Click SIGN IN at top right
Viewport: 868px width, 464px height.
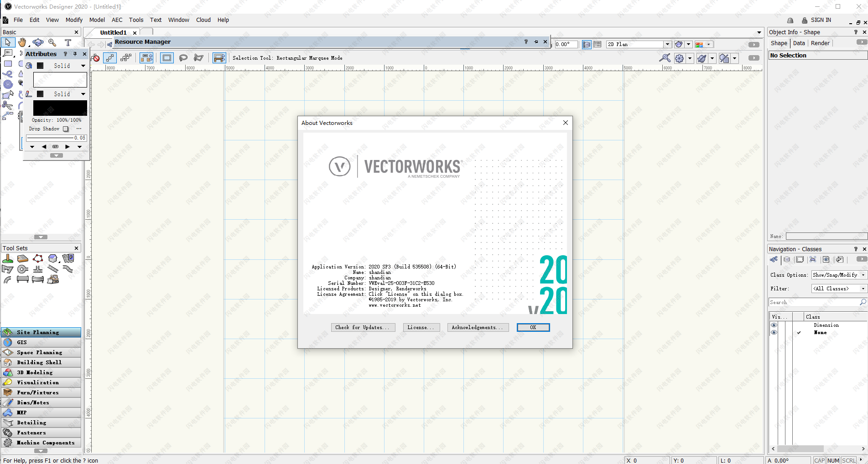[821, 20]
